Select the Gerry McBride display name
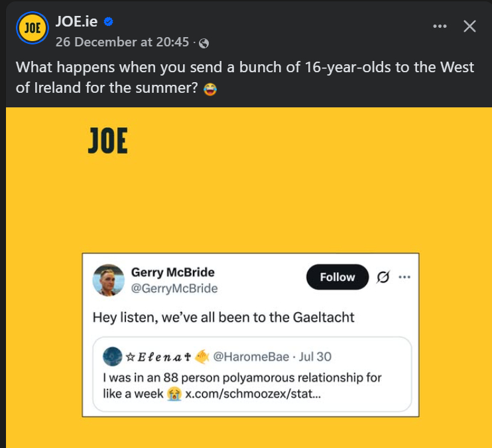Viewport: 492px width, 448px height. tap(172, 272)
